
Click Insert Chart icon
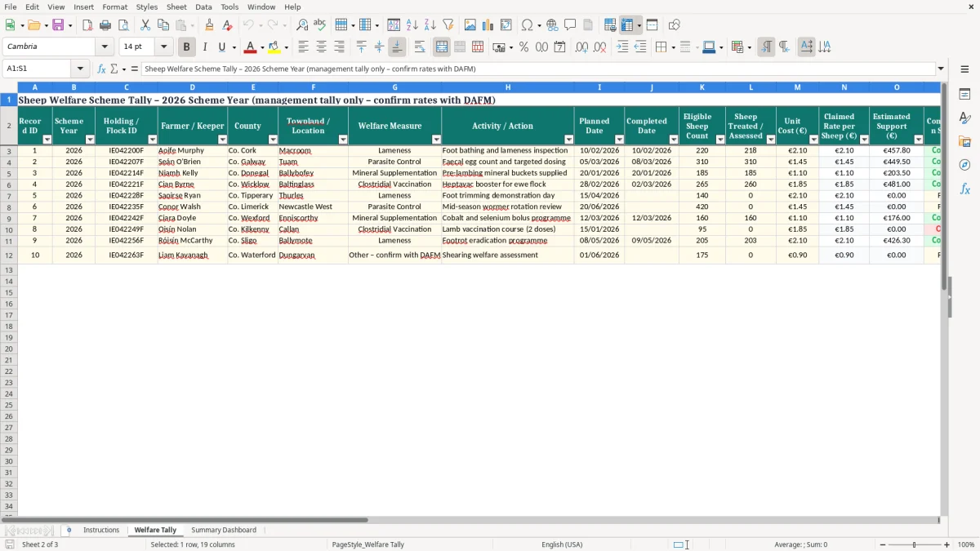(488, 25)
